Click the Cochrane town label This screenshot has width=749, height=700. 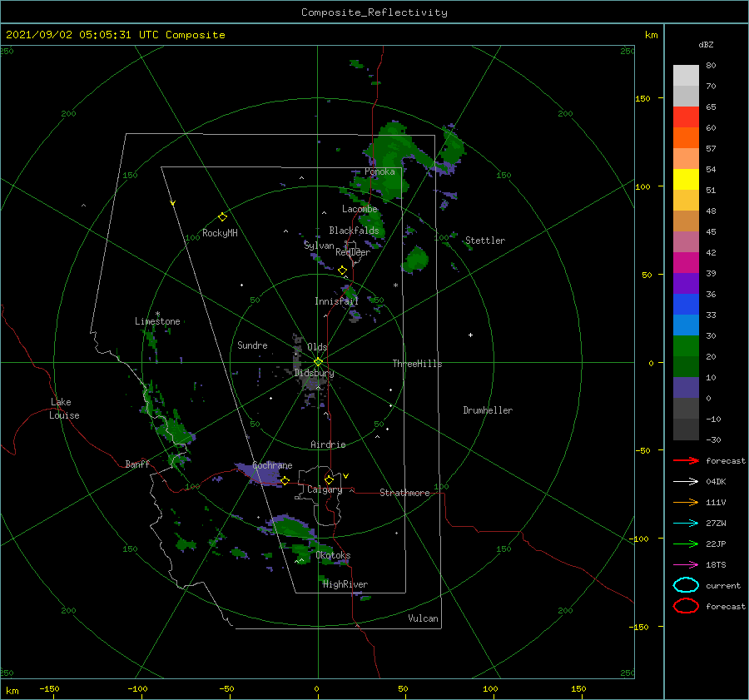tap(272, 465)
